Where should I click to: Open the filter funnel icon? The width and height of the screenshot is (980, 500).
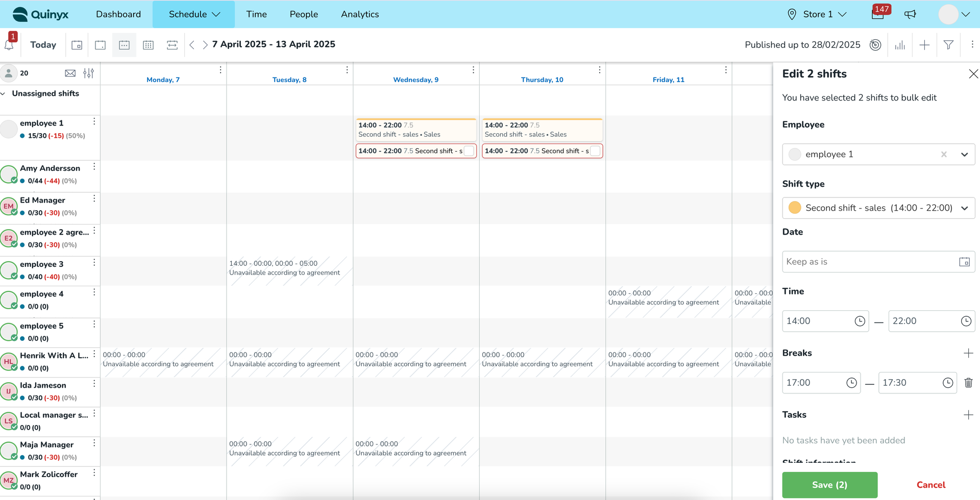pos(948,45)
